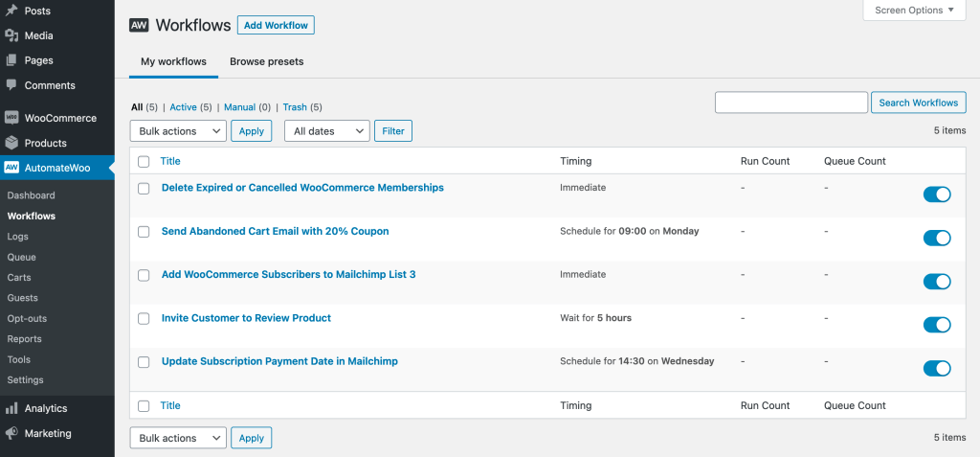The image size is (980, 457).
Task: Open Guests in AutomateWoo submenu
Action: (23, 298)
